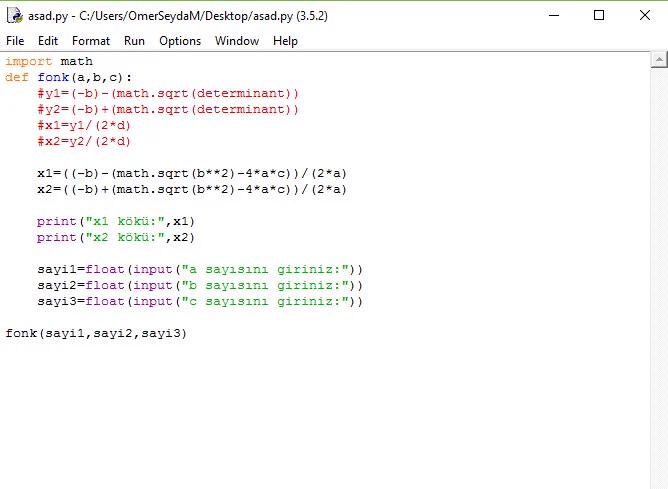Click the print "x2 kökü:" line
The height and width of the screenshot is (489, 668).
(116, 237)
